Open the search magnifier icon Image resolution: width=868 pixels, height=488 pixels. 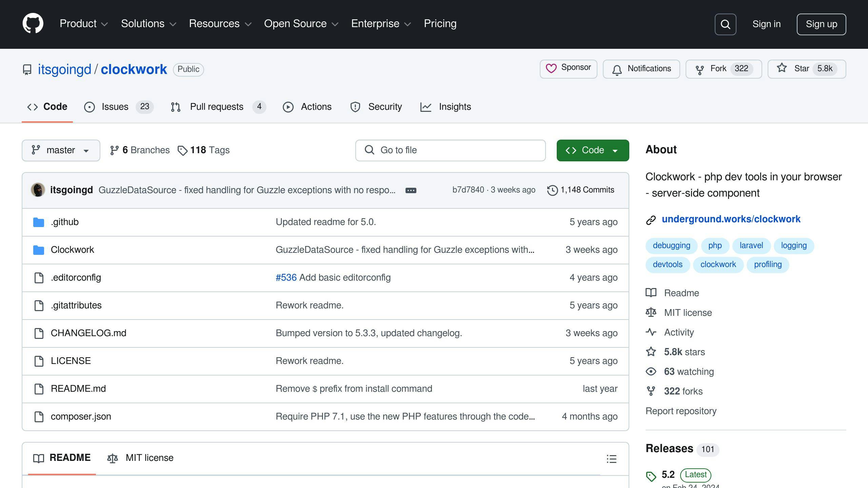tap(725, 24)
